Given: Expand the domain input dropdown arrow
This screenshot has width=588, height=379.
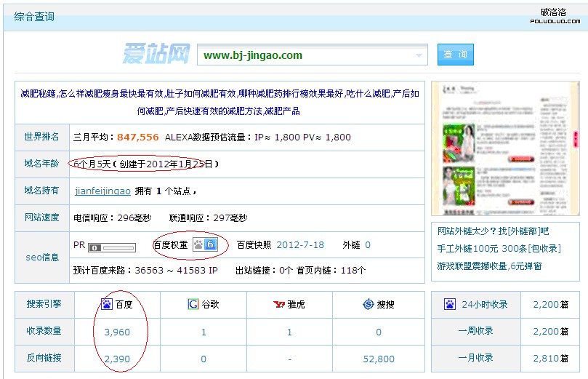Looking at the screenshot, I should point(419,55).
